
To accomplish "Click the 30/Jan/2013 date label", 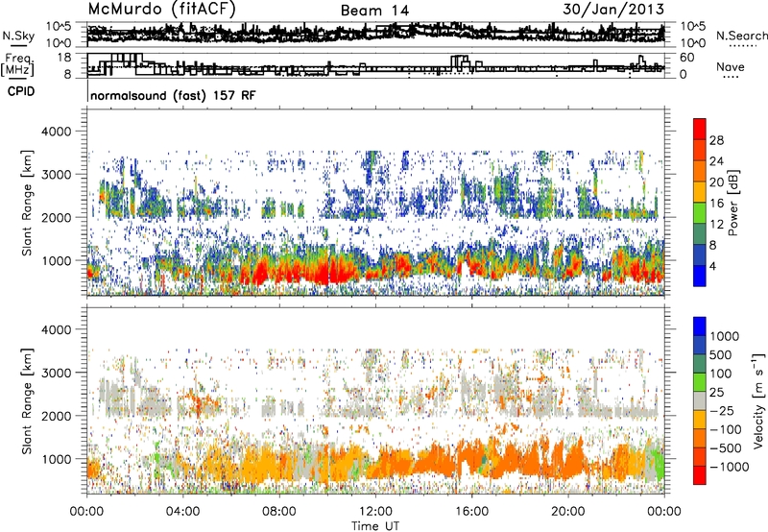I will tap(613, 9).
